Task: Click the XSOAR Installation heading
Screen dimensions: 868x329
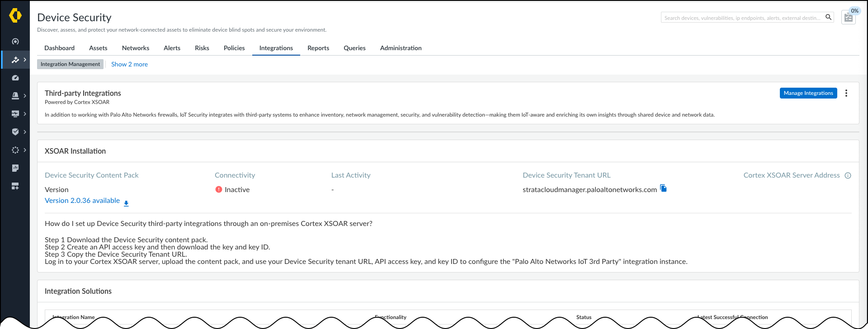Action: click(x=75, y=151)
